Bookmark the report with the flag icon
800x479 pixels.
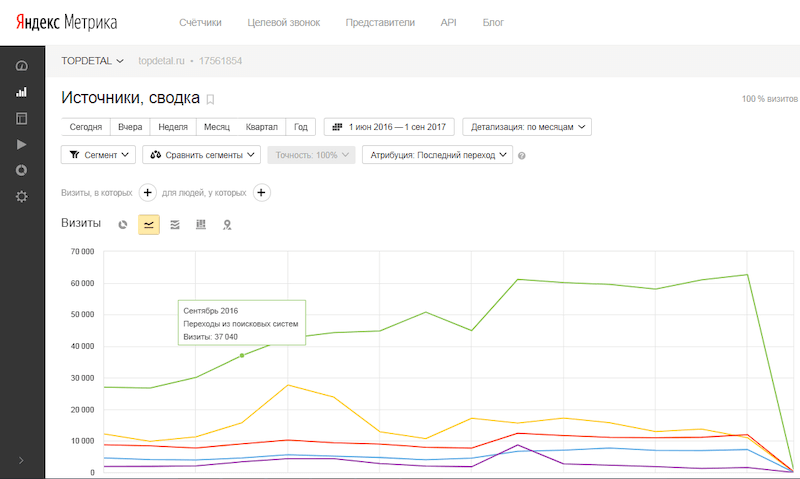[210, 99]
